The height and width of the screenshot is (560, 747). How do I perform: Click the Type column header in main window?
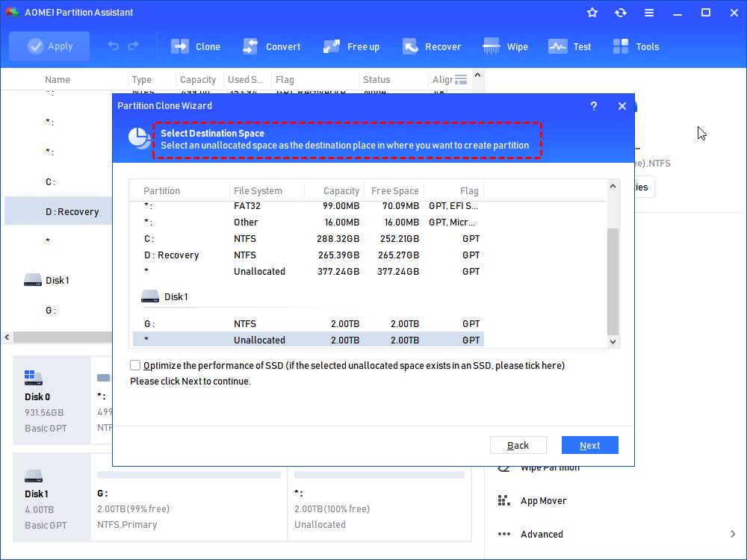click(141, 80)
